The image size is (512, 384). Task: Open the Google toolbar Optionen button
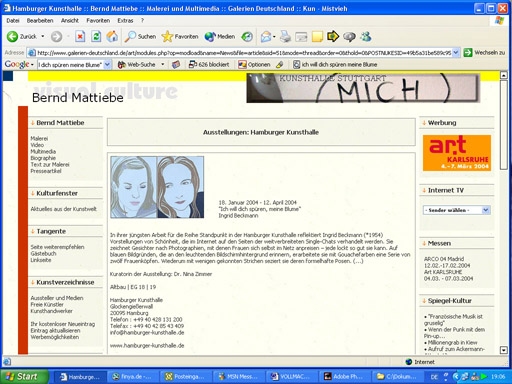pos(254,64)
